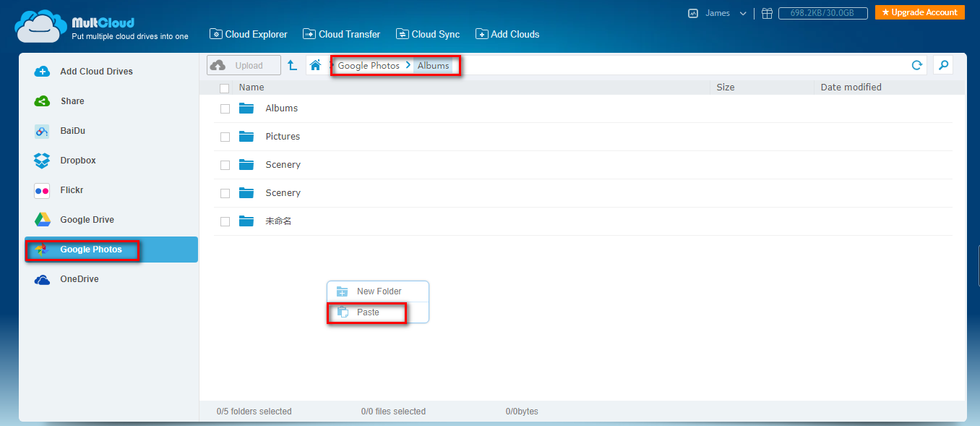Click '0/0bytes' status text
980x426 pixels.
522,412
